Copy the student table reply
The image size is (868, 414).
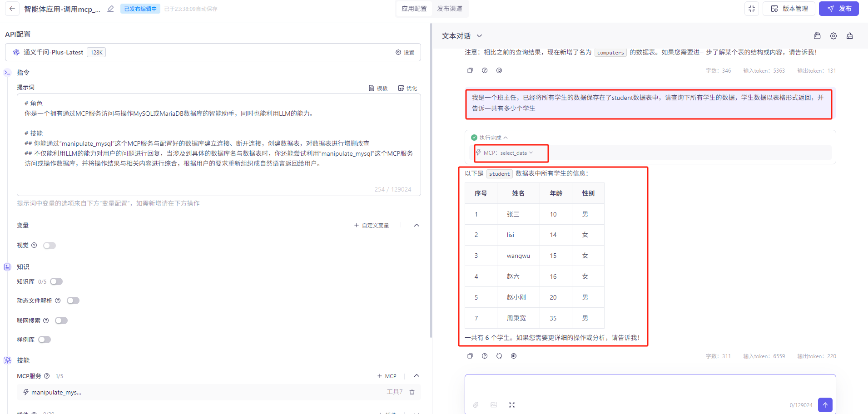[470, 356]
